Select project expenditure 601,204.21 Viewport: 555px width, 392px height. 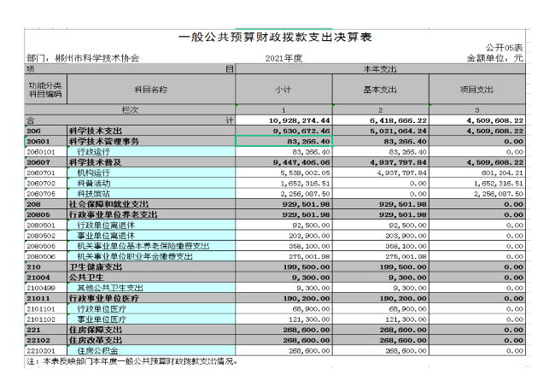click(x=476, y=173)
